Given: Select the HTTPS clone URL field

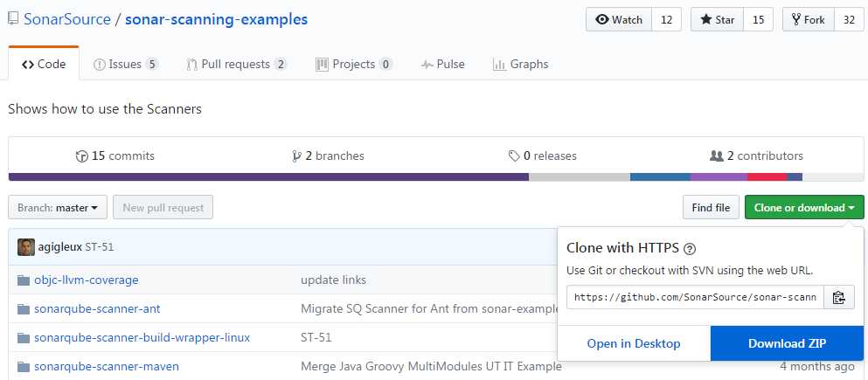Looking at the screenshot, I should coord(695,297).
